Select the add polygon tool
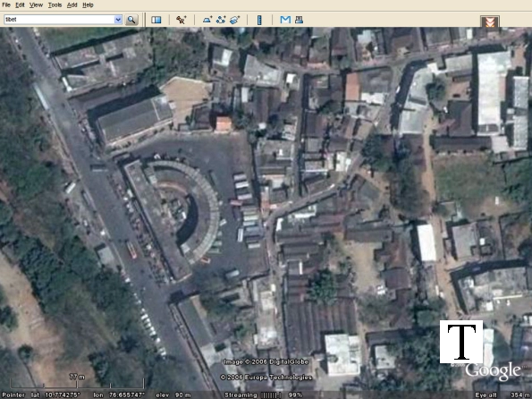 (x=207, y=20)
